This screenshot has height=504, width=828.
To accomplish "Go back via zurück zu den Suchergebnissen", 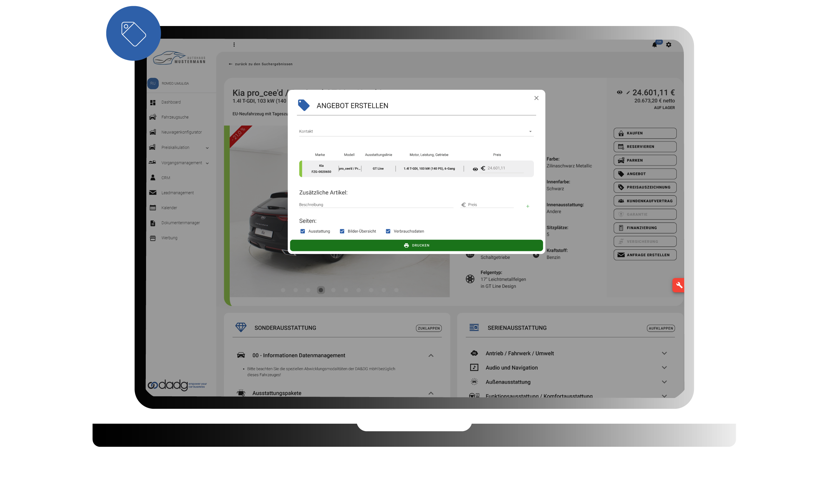I will click(x=261, y=64).
